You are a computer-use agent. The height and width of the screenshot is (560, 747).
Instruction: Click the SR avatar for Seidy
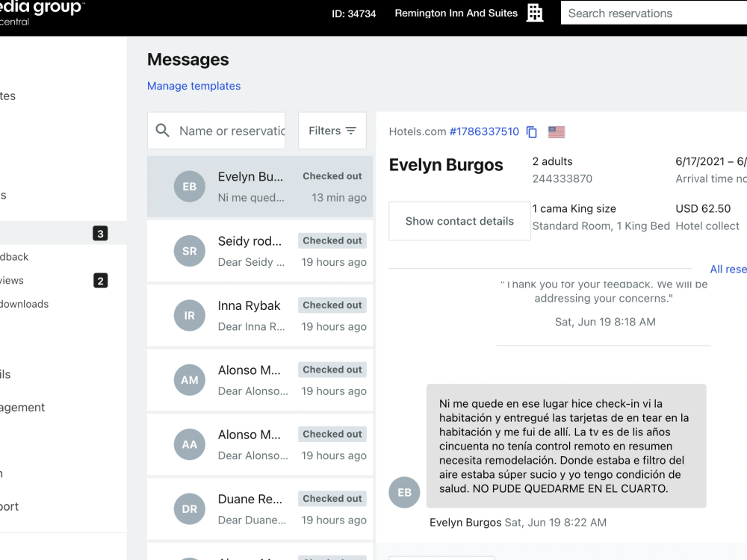pos(190,251)
